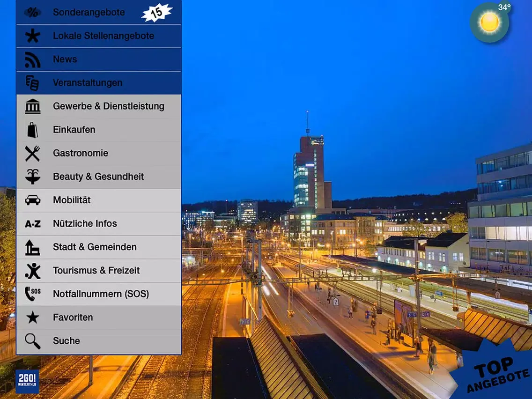The image size is (532, 399).
Task: Tap the crossed fork and knife icon
Action: 33,153
